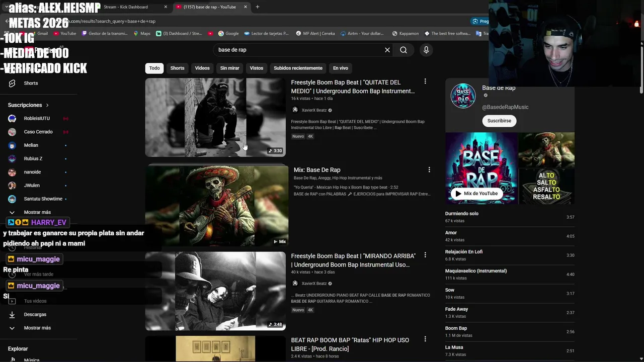The width and height of the screenshot is (644, 362).
Task: Expand the Suscripciones section arrow
Action: click(x=47, y=105)
